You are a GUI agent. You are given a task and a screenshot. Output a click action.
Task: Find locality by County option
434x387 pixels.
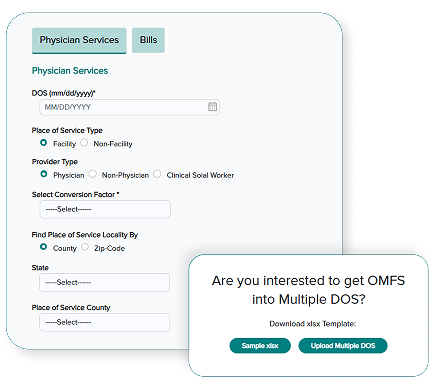click(43, 247)
